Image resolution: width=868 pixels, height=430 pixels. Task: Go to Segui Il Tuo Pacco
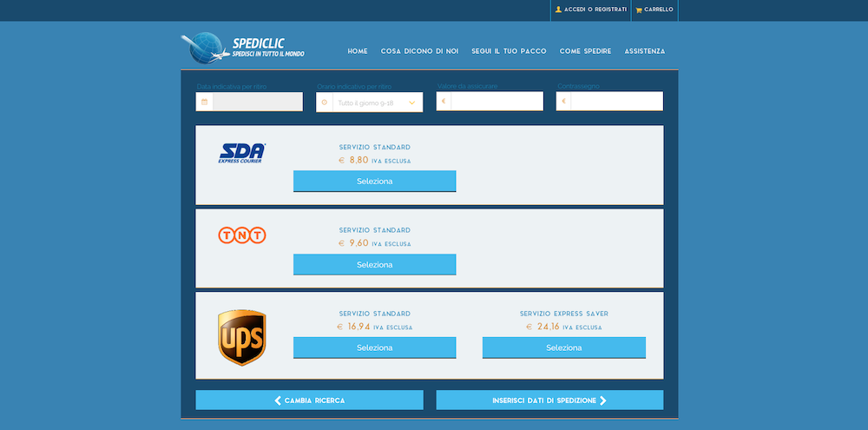coord(509,51)
